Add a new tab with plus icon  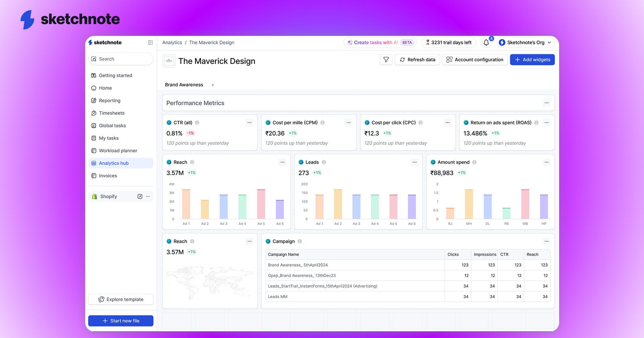tap(213, 85)
